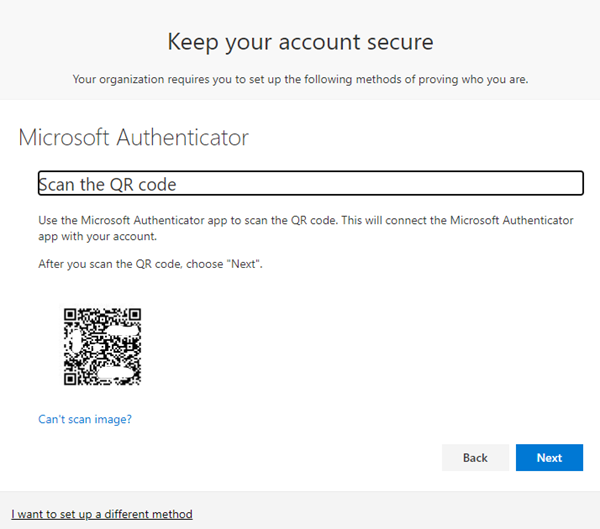
Task: Select the top-left QR finder square
Action: (x=70, y=315)
